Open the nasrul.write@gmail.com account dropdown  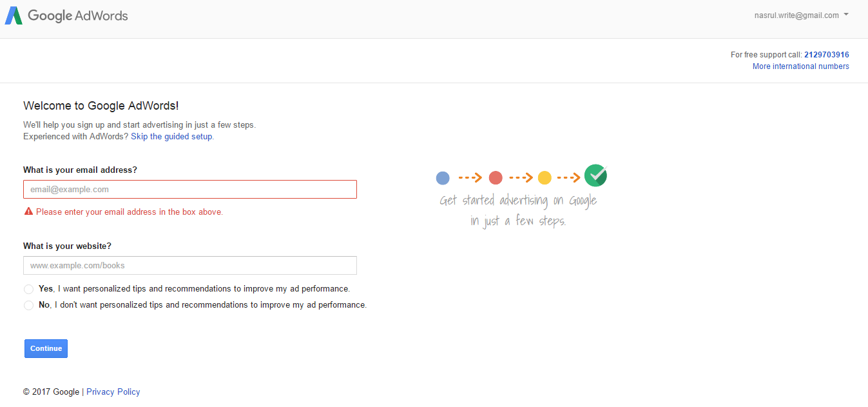[801, 15]
